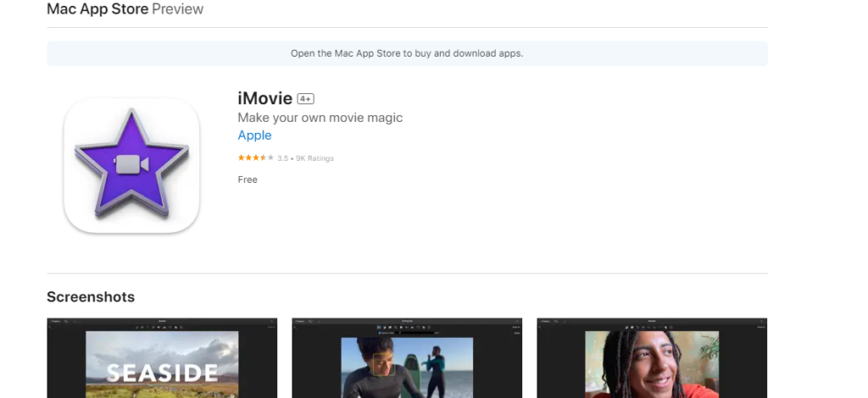Screen dimensions: 868x398
Task: Open the surfers screenshot thumbnail
Action: coord(407,358)
